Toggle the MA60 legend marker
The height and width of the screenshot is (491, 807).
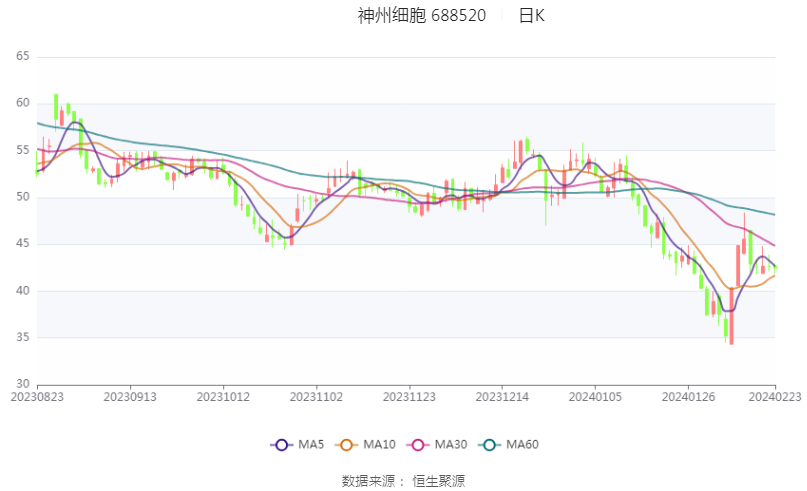[x=489, y=445]
